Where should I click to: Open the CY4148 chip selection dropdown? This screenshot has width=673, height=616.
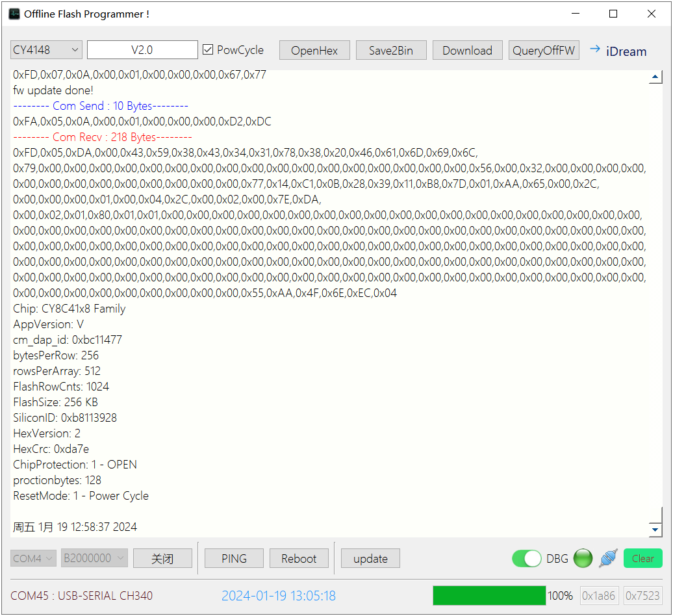click(46, 50)
